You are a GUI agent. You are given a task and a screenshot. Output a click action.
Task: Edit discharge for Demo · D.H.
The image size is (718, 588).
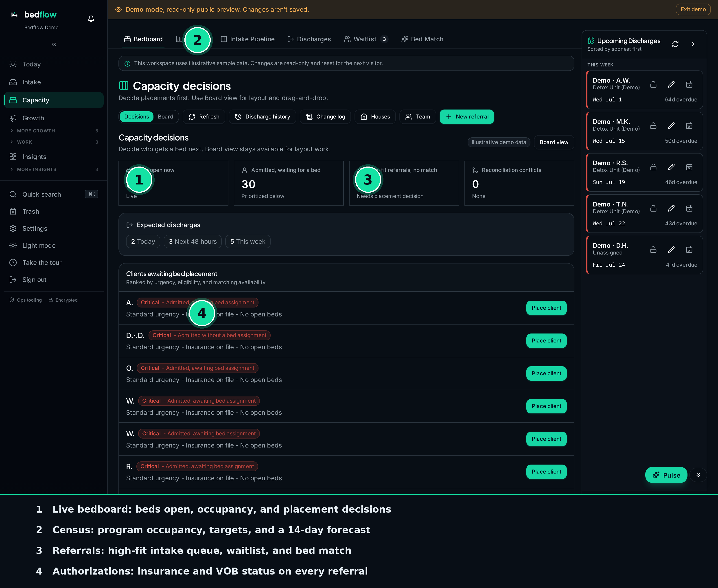(x=671, y=250)
